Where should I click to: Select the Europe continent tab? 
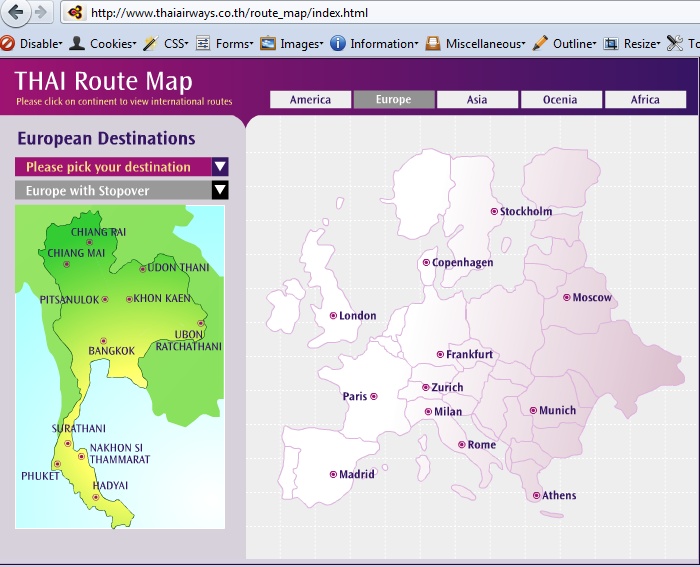(x=394, y=99)
